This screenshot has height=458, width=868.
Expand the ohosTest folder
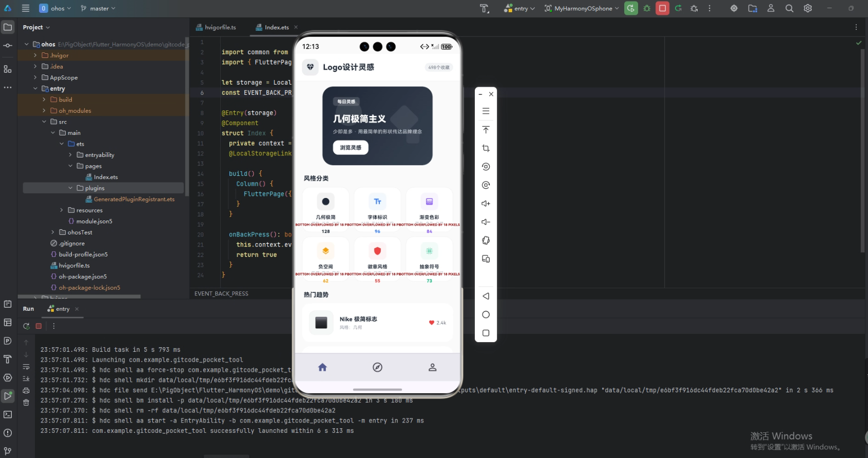tap(53, 232)
